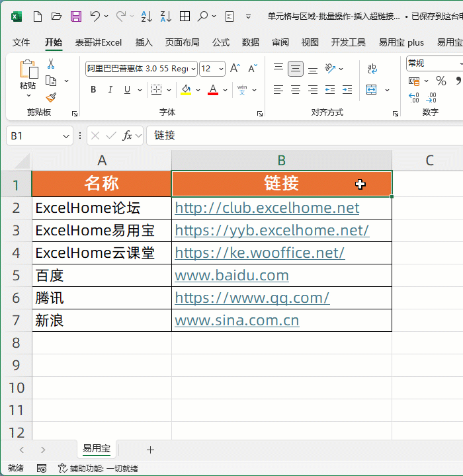
Task: Click increase decimal places icon
Action: [414, 98]
